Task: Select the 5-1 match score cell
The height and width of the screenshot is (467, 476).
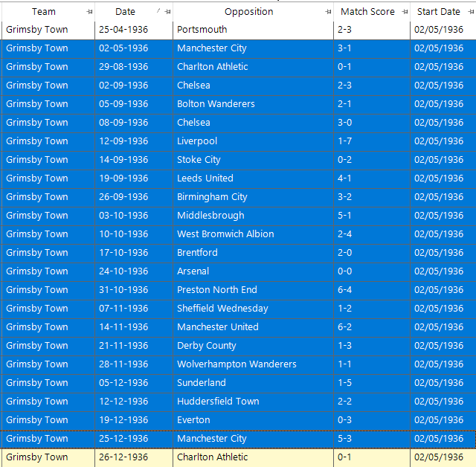Action: [x=372, y=216]
